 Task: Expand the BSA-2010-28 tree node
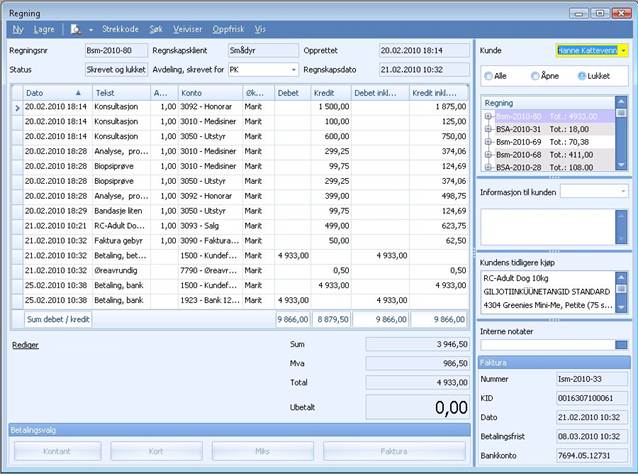pyautogui.click(x=488, y=167)
